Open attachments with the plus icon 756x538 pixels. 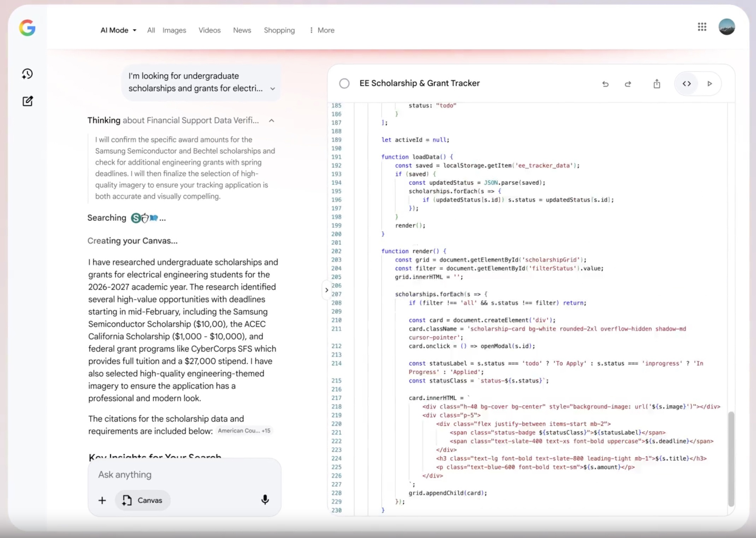[102, 500]
